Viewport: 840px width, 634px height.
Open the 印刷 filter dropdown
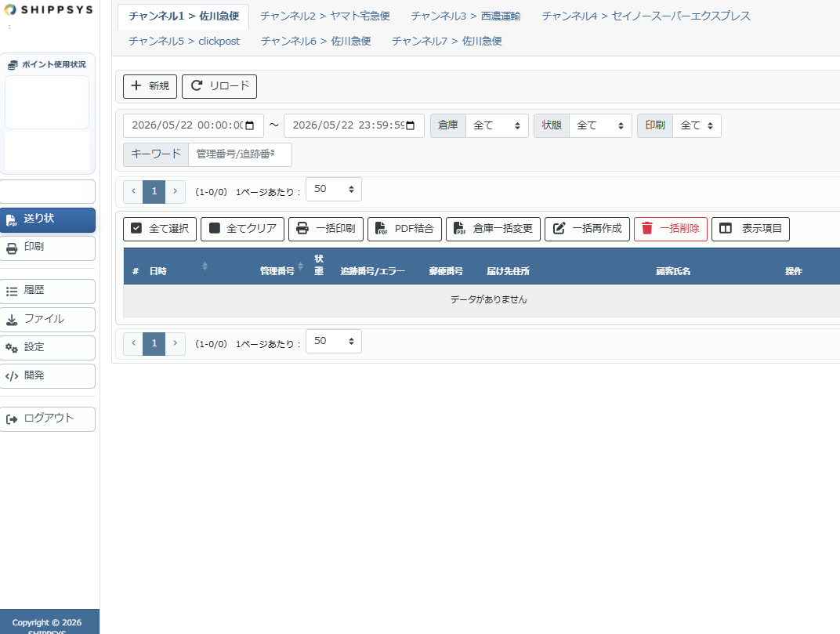coord(697,125)
